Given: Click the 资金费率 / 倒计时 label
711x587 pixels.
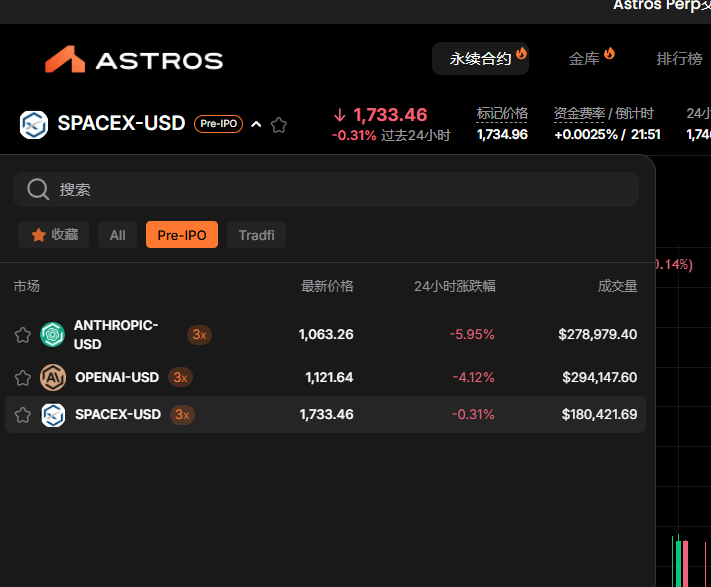Looking at the screenshot, I should click(x=604, y=113).
